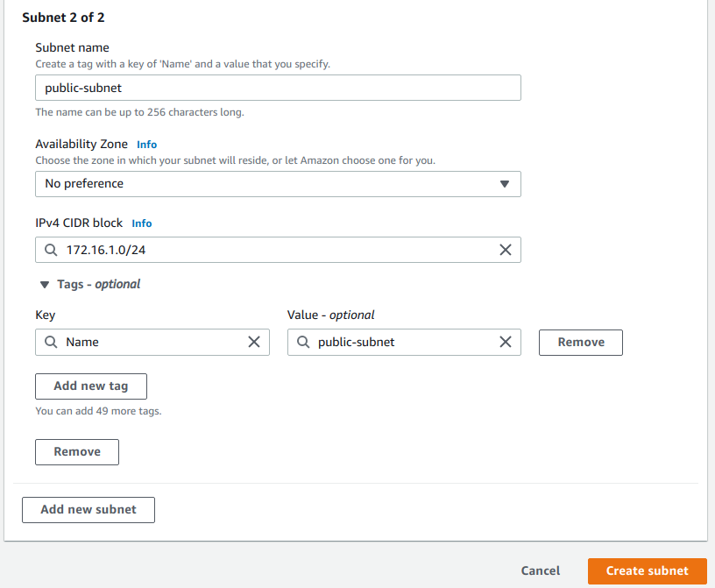Cancel subnet creation
The width and height of the screenshot is (715, 588).
point(540,570)
